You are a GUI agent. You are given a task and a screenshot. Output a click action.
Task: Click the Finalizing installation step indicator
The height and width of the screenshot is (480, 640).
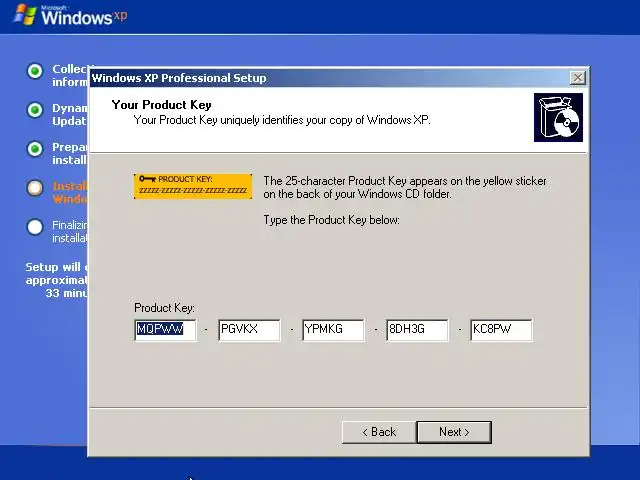coord(35,227)
